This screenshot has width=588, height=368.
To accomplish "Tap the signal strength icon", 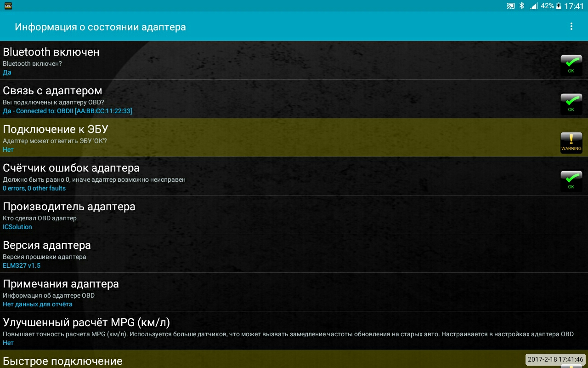I will click(x=534, y=6).
